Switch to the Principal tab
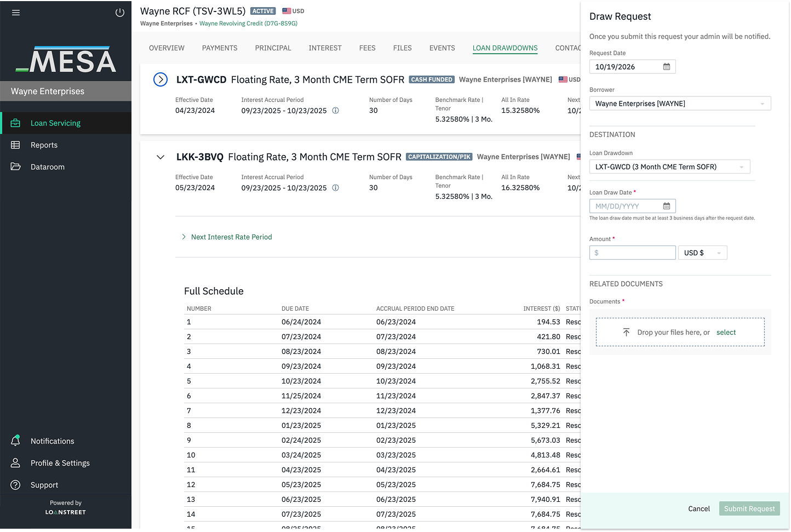Screen dimensions: 791x532 point(273,48)
